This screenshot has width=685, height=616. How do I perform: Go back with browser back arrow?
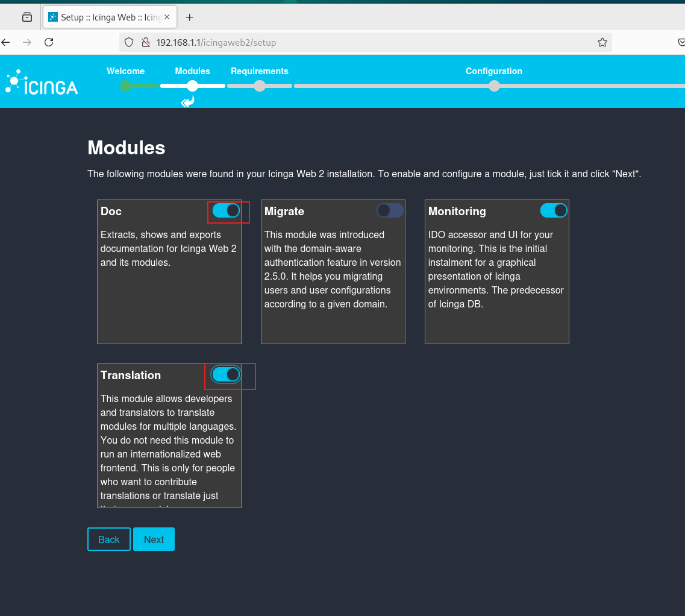click(x=5, y=42)
